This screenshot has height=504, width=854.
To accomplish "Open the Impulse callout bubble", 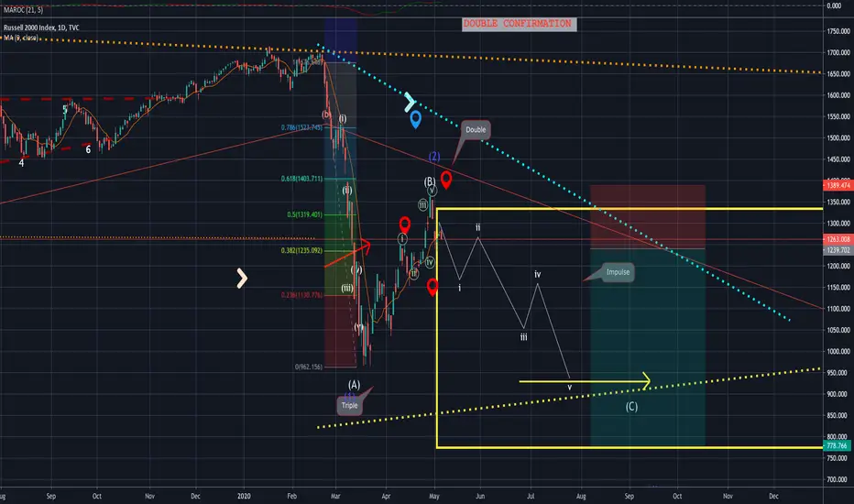I will click(x=619, y=272).
